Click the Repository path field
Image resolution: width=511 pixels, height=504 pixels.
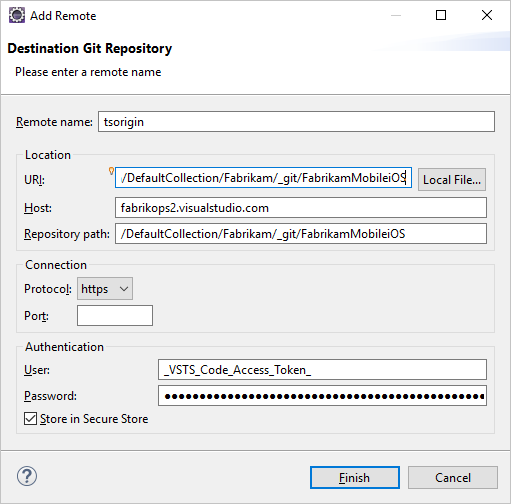click(301, 234)
